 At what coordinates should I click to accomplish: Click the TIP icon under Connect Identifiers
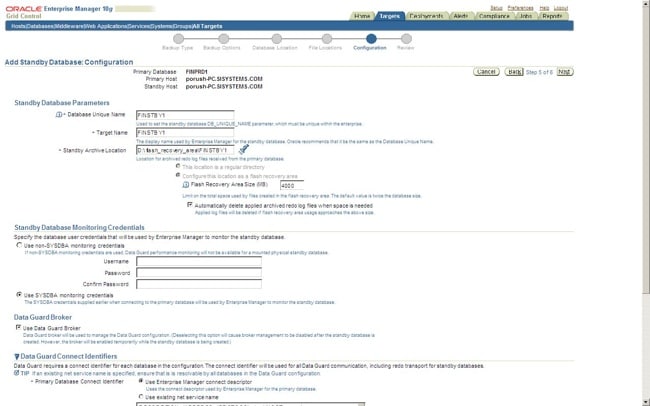(17, 373)
